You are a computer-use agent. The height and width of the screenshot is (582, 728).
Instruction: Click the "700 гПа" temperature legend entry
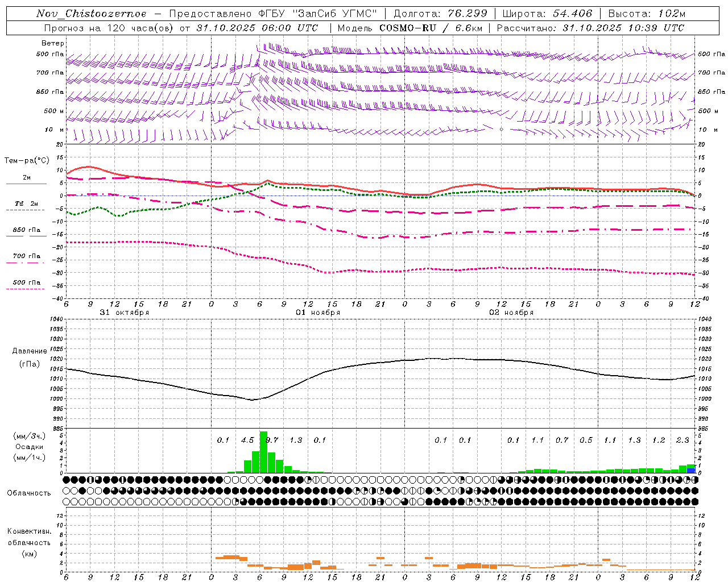pyautogui.click(x=27, y=256)
